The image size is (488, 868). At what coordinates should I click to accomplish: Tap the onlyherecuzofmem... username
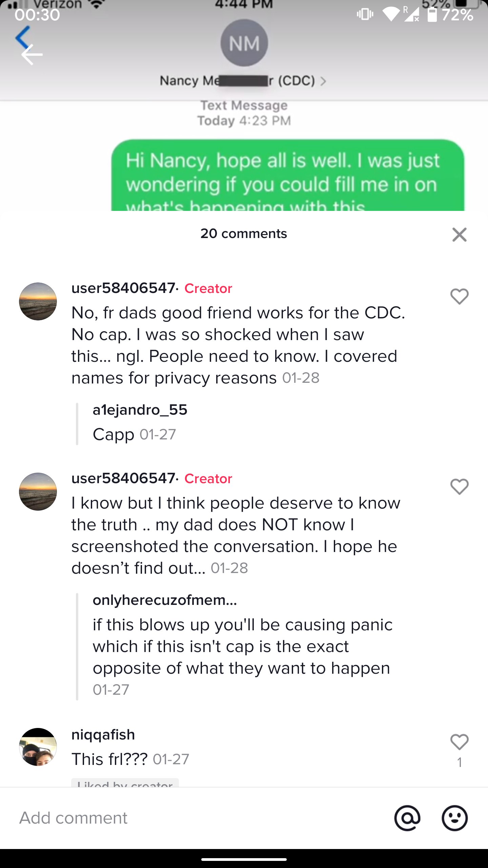click(x=165, y=600)
